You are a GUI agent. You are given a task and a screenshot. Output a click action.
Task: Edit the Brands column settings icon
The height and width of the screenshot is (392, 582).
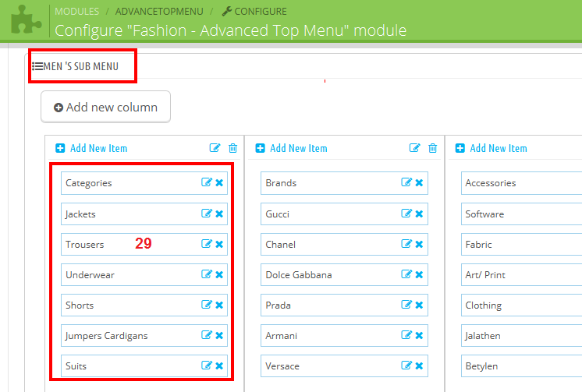click(x=414, y=148)
